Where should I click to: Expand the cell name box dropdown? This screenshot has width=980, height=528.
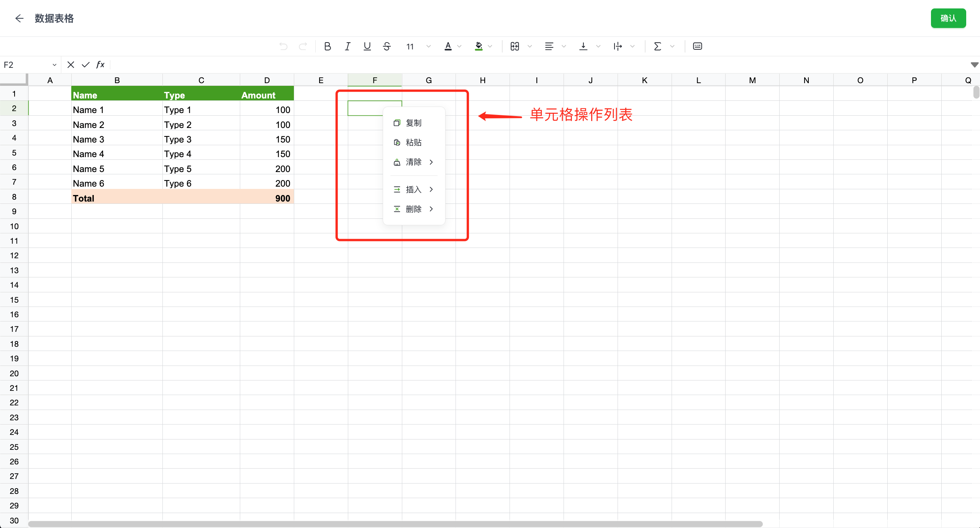(54, 65)
